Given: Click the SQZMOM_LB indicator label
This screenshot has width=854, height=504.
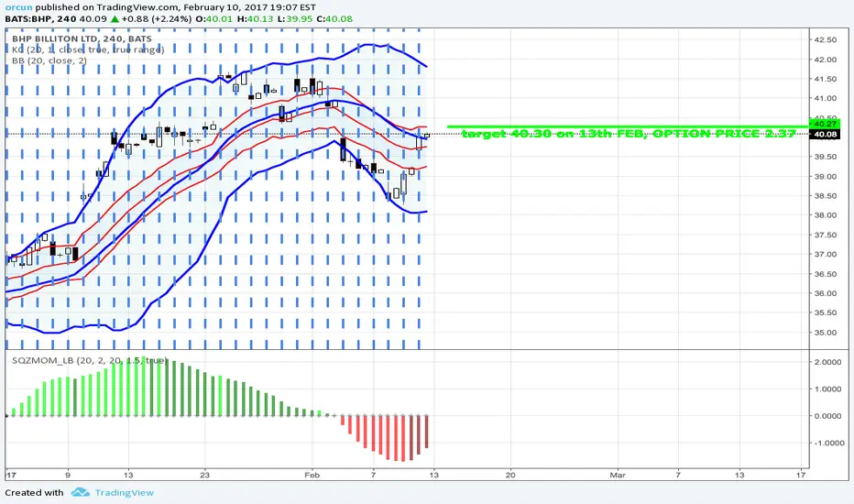Looking at the screenshot, I should point(89,361).
